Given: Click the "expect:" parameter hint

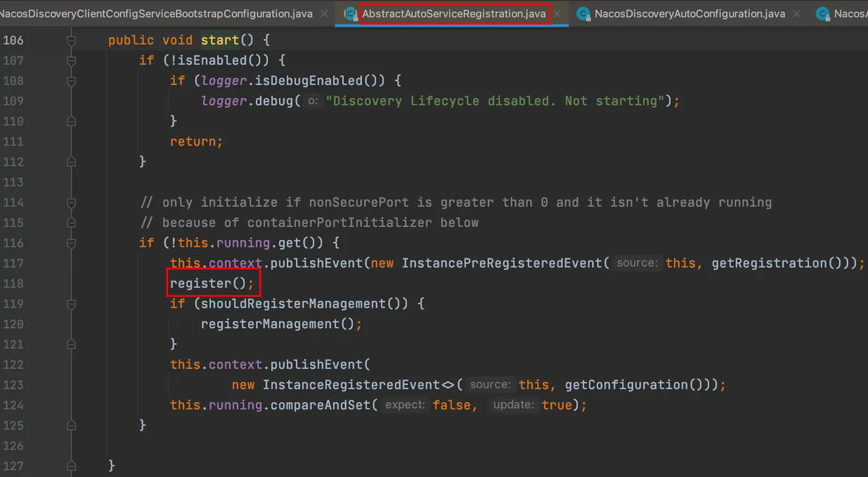Looking at the screenshot, I should tap(405, 405).
